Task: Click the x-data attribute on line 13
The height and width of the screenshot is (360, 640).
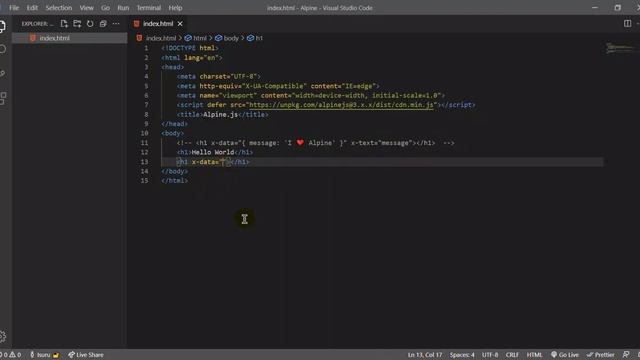Action: coord(205,162)
